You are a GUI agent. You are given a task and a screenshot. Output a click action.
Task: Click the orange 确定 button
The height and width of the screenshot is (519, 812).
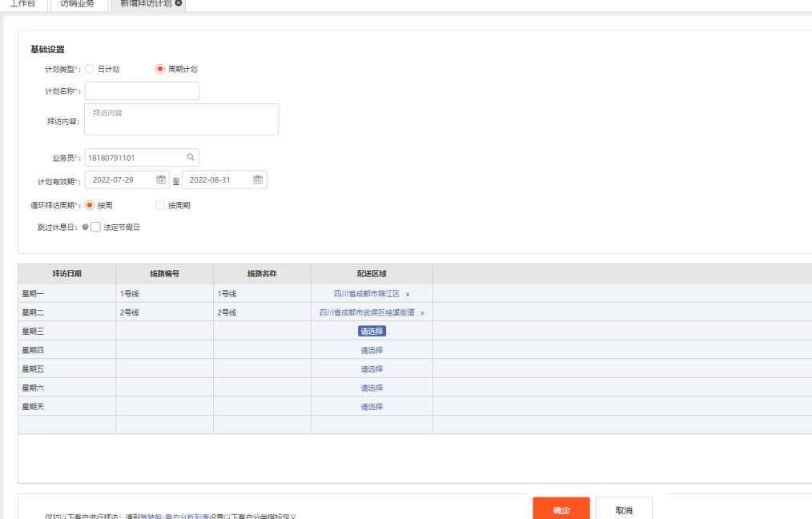[561, 509]
